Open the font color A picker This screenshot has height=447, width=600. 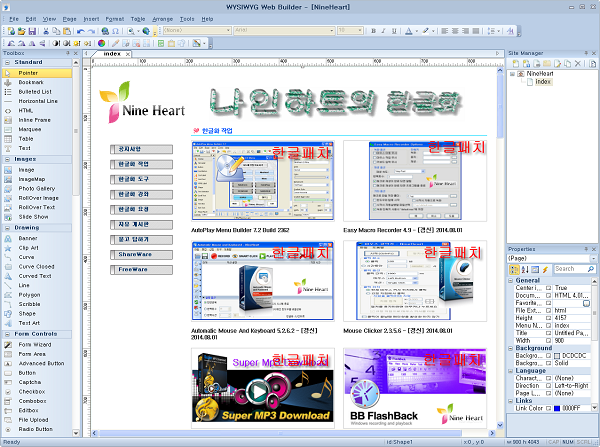click(409, 31)
